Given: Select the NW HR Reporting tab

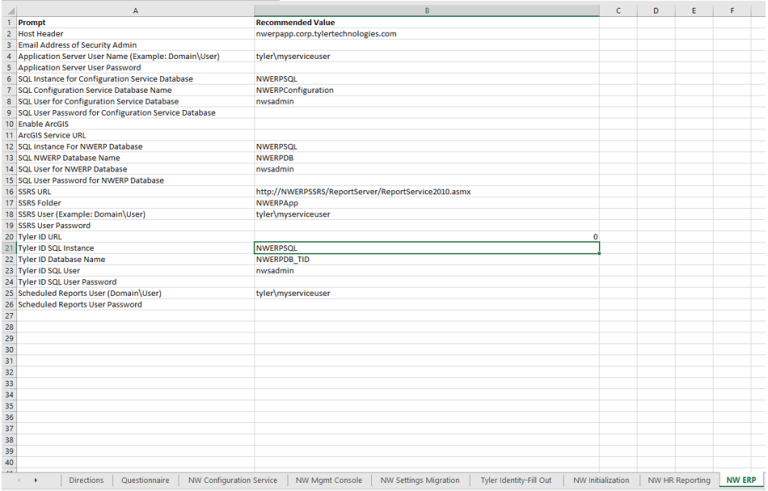Looking at the screenshot, I should tap(679, 480).
